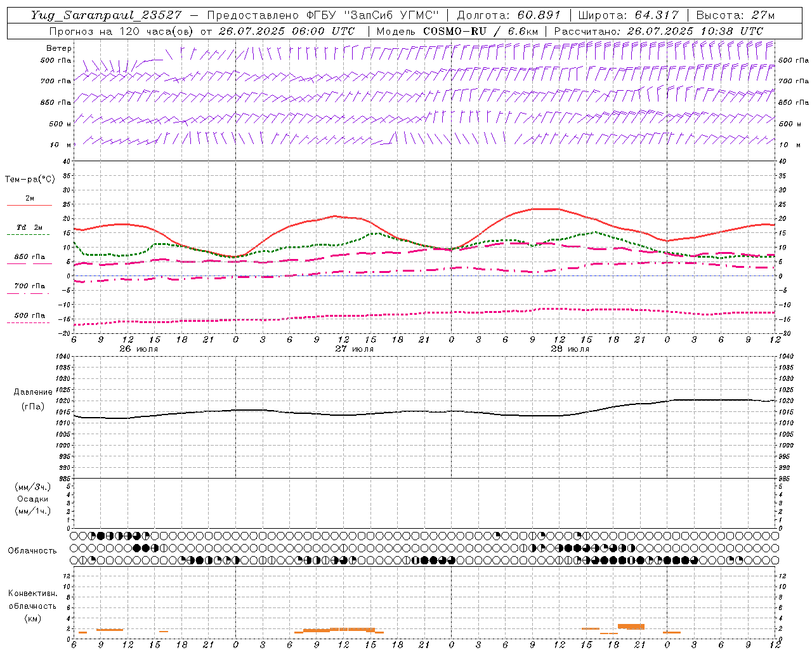The width and height of the screenshot is (812, 650).
Task: Click the tallest orange convective cloud bar on 28 июля
Action: pyautogui.click(x=631, y=627)
